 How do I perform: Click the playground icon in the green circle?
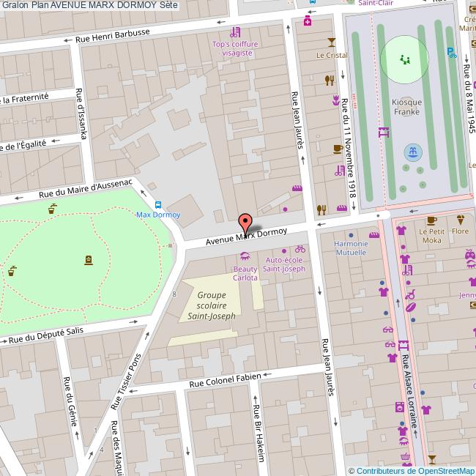tap(404, 59)
